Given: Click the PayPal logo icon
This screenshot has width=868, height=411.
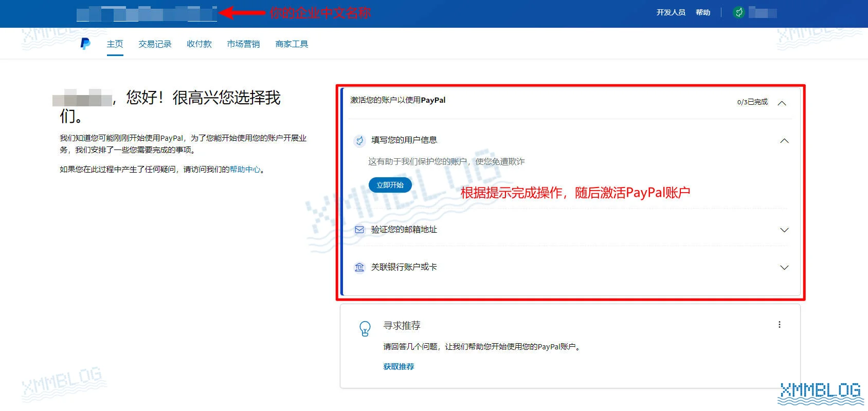Looking at the screenshot, I should point(85,44).
